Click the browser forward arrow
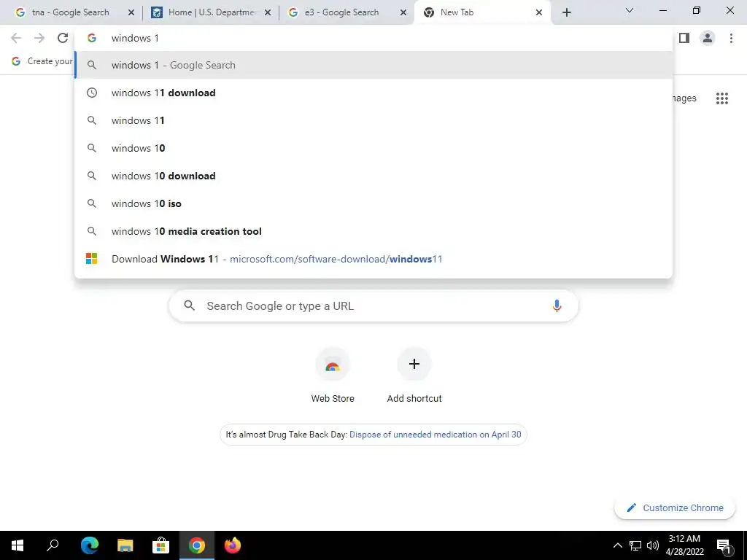Screen dimensions: 747x560 [39, 38]
